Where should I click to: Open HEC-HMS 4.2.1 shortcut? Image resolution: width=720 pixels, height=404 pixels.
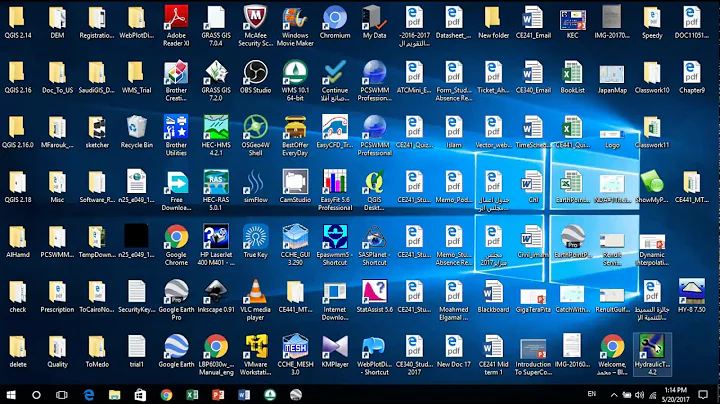tap(216, 135)
